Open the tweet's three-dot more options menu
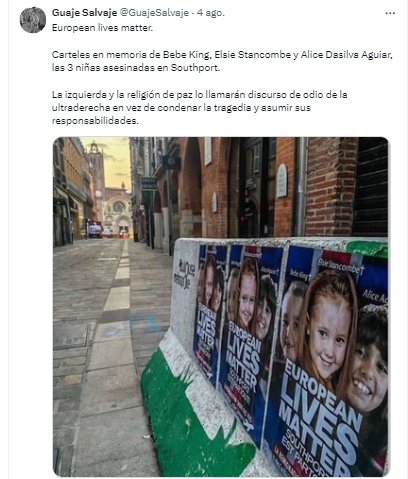408x479 pixels. (390, 13)
